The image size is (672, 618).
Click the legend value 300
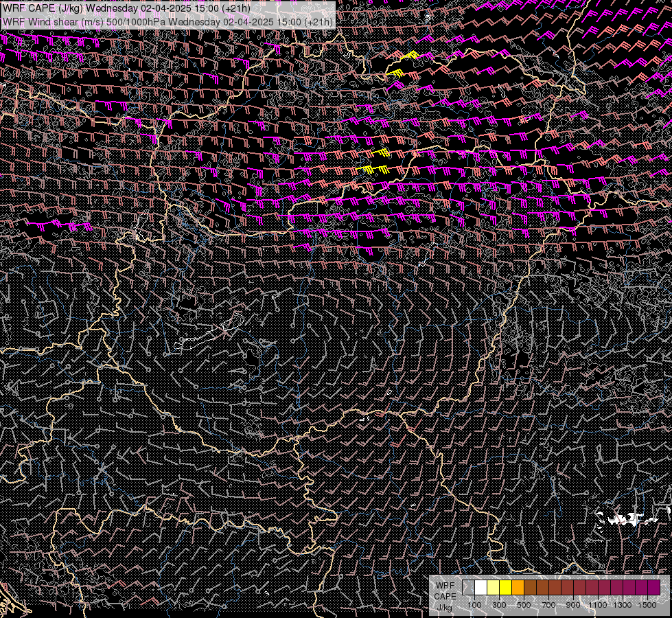(x=499, y=605)
